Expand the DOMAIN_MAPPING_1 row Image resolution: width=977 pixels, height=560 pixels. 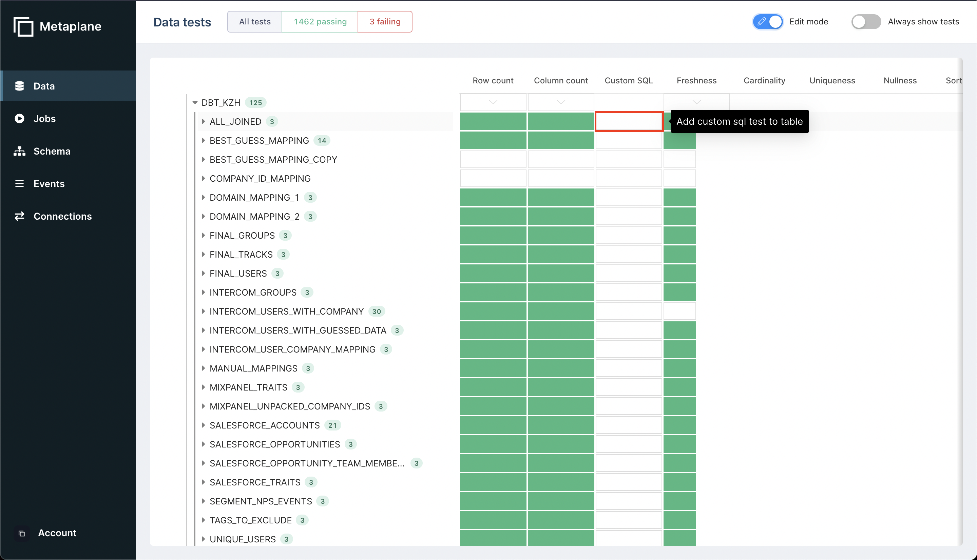(x=203, y=197)
